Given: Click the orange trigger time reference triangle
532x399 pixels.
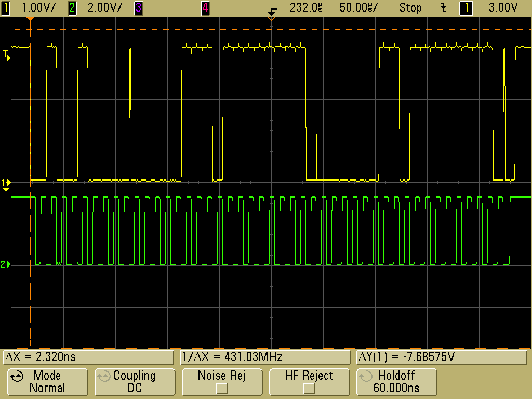Looking at the screenshot, I should (x=31, y=19).
